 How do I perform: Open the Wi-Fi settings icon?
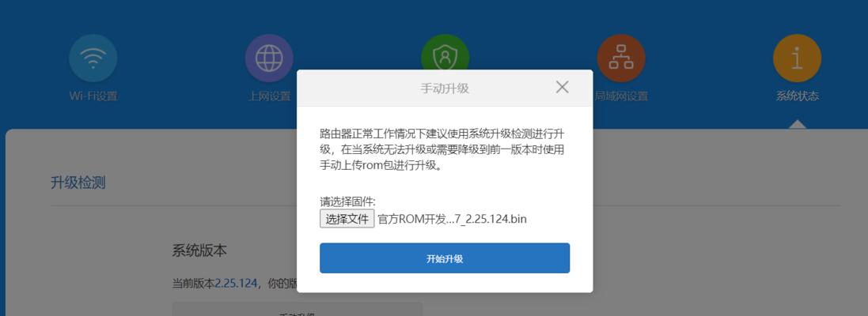point(93,58)
